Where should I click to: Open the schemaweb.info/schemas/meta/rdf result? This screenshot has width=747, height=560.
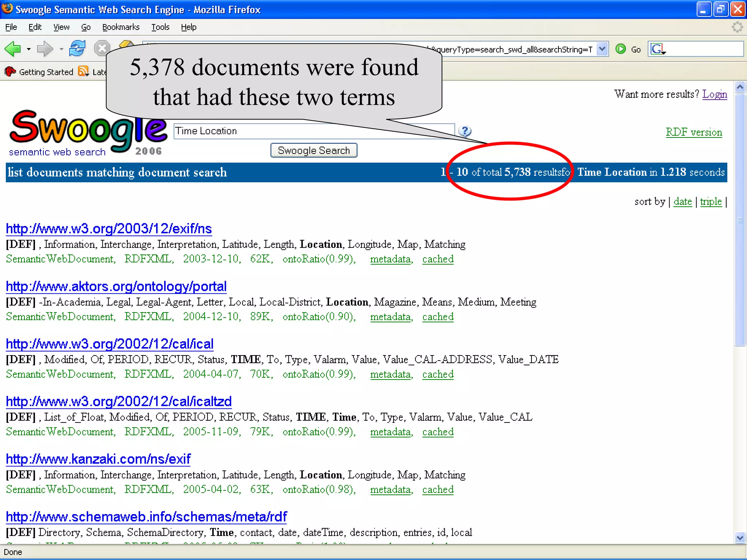146,517
